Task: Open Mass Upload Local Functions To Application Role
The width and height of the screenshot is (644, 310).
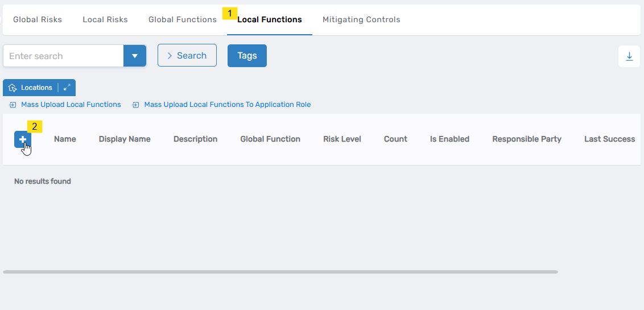Action: pyautogui.click(x=227, y=105)
